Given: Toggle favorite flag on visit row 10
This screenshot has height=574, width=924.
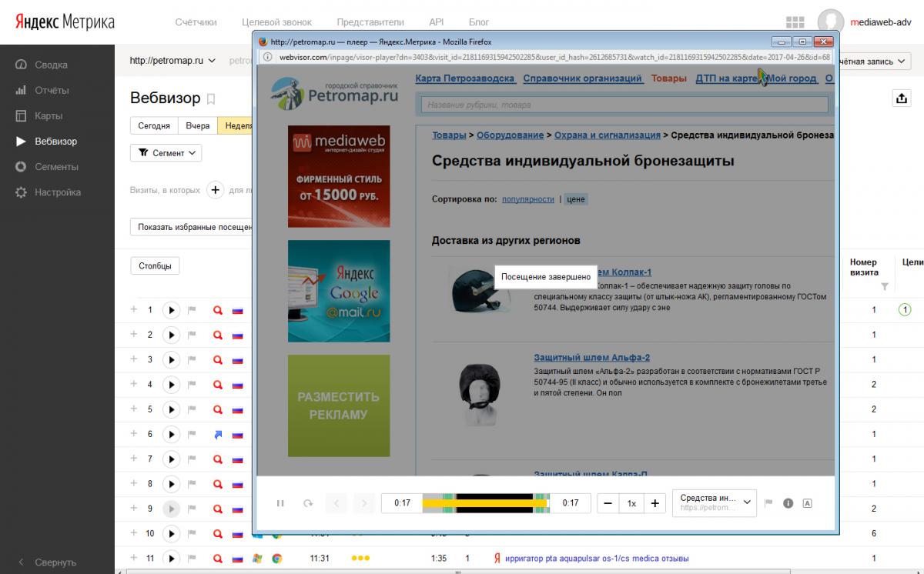Looking at the screenshot, I should (192, 533).
